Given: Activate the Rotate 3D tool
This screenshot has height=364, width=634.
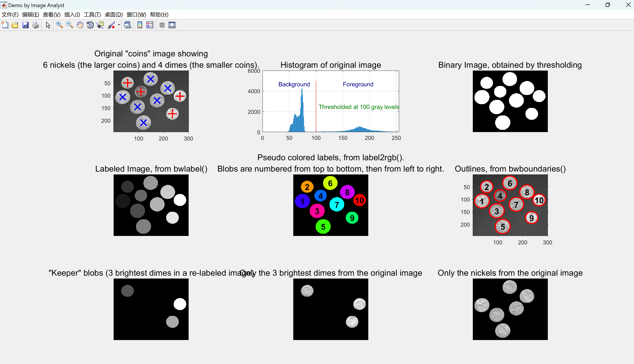Looking at the screenshot, I should coord(90,25).
